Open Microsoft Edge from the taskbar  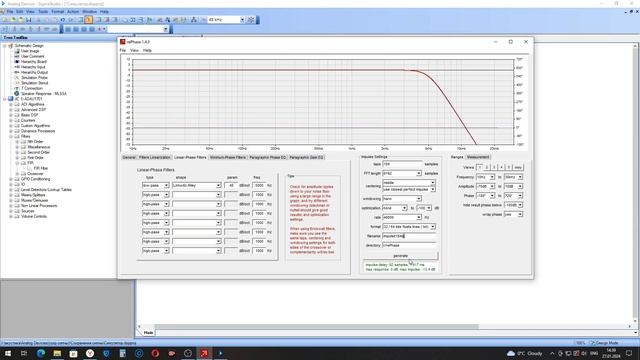pyautogui.click(x=40, y=353)
